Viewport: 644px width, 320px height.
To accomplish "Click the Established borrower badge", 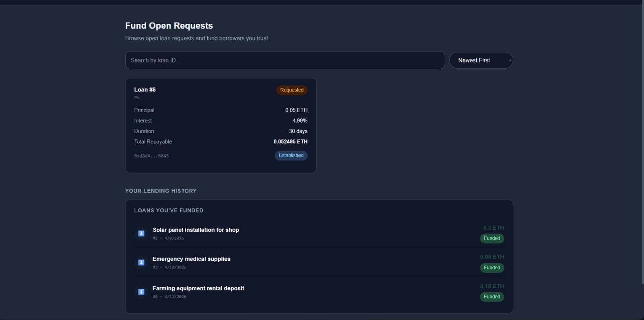I will (291, 156).
